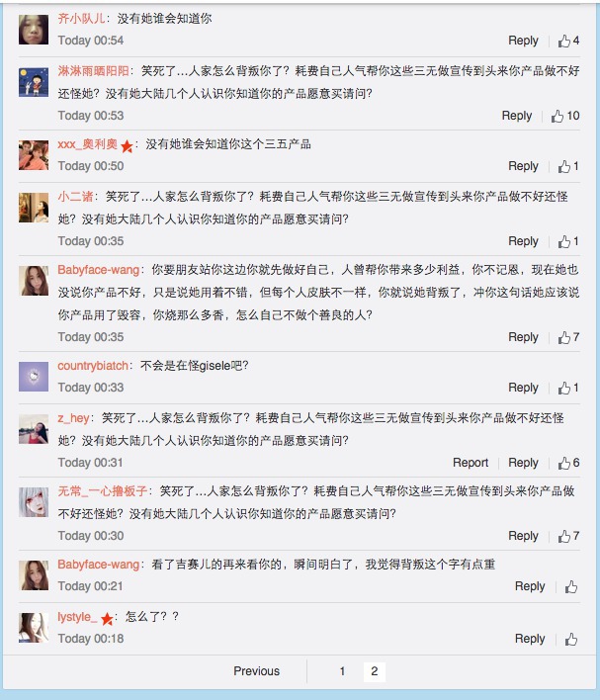Reply to countrybiatch's comment
This screenshot has height=700, width=600.
523,388
